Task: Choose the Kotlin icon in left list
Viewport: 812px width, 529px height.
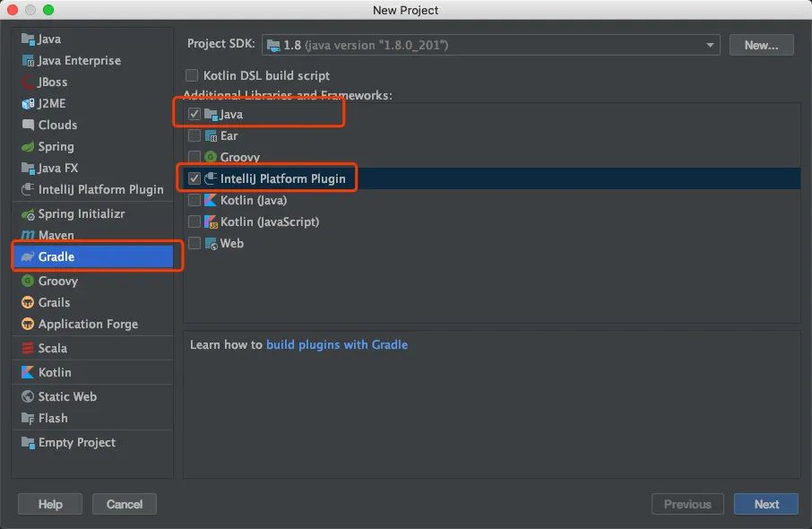Action: [28, 372]
